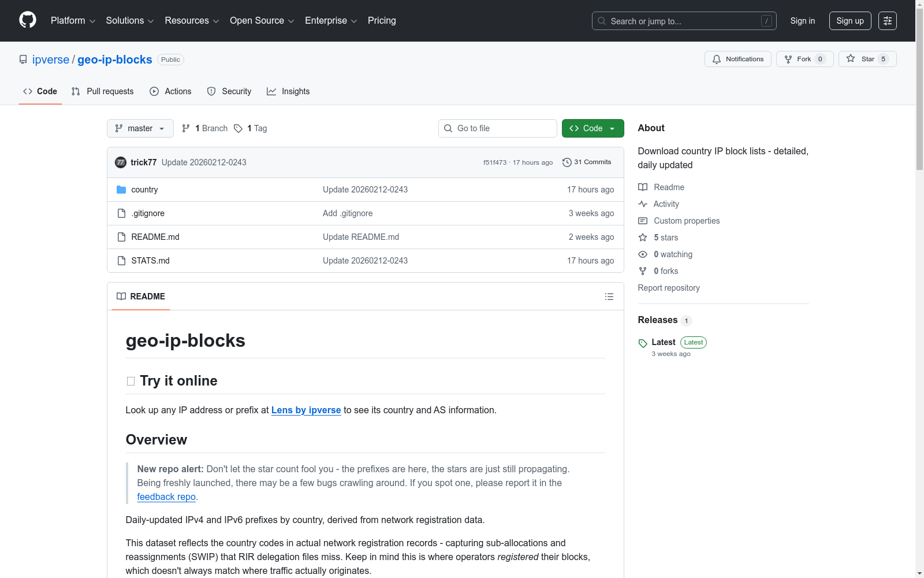This screenshot has height=578, width=924.
Task: View the 1 Branch link
Action: click(205, 128)
